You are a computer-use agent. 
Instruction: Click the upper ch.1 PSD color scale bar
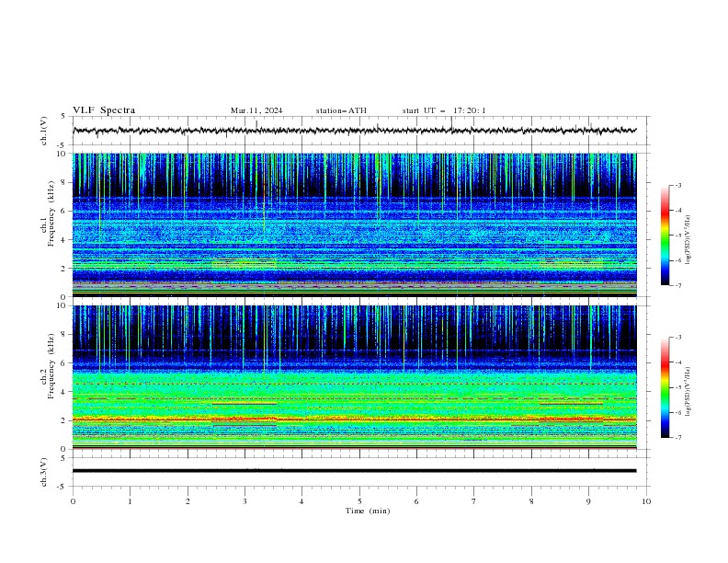665,236
